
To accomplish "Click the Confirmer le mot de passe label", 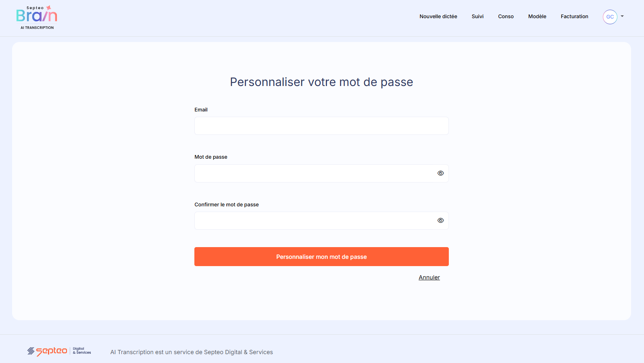I will pos(226,205).
